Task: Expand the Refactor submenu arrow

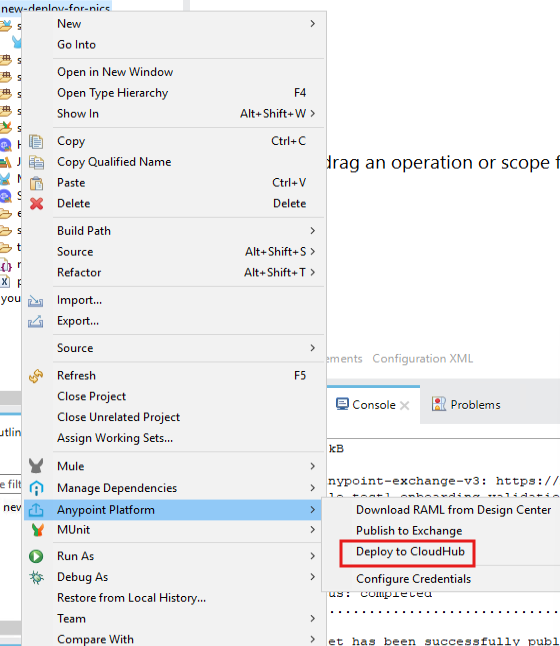Action: 313,272
